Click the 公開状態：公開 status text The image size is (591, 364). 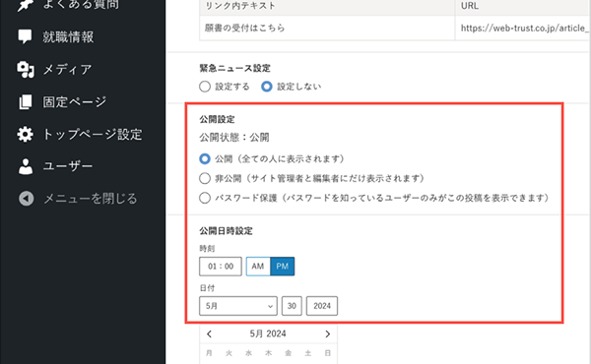(234, 138)
